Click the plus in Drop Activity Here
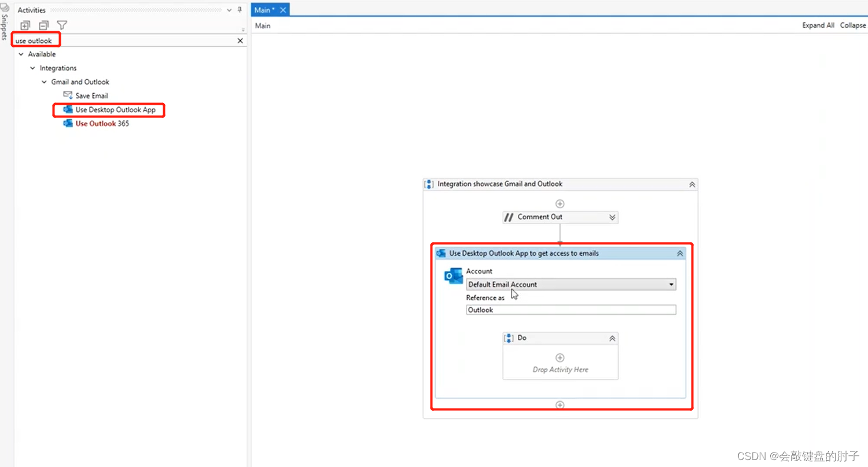The image size is (868, 467). (560, 358)
